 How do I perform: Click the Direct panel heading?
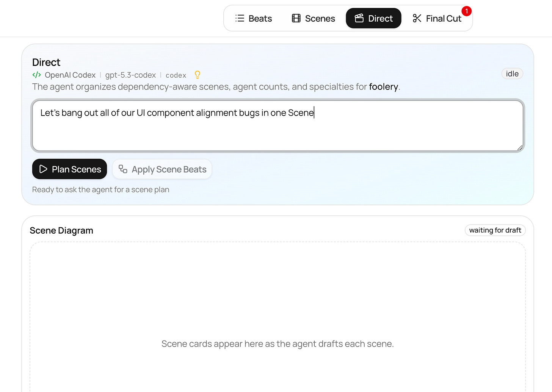[x=46, y=62]
